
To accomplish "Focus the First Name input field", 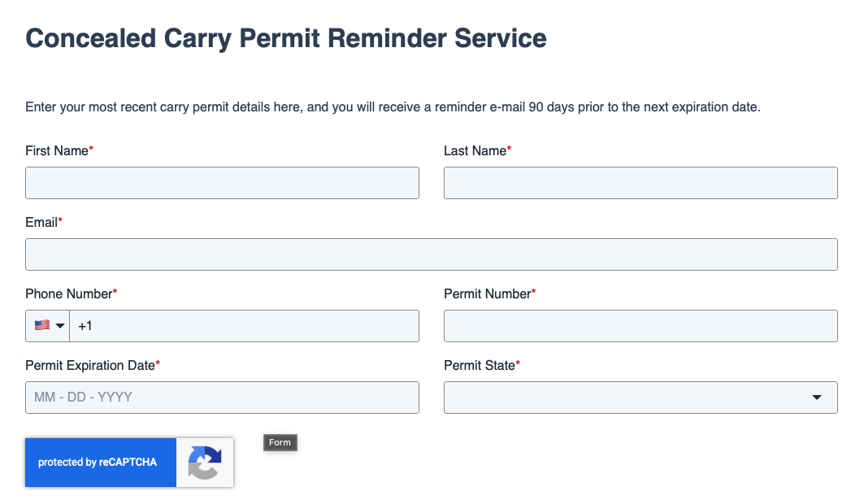I will click(222, 183).
